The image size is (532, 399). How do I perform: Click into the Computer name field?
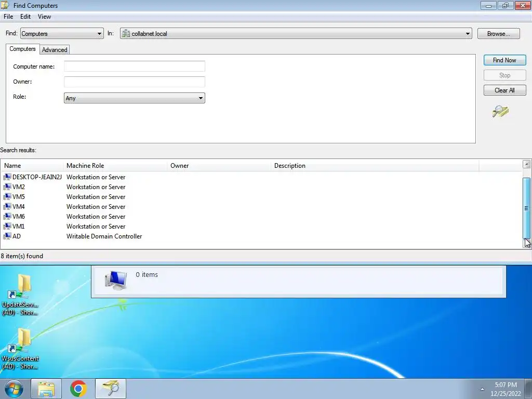[135, 66]
